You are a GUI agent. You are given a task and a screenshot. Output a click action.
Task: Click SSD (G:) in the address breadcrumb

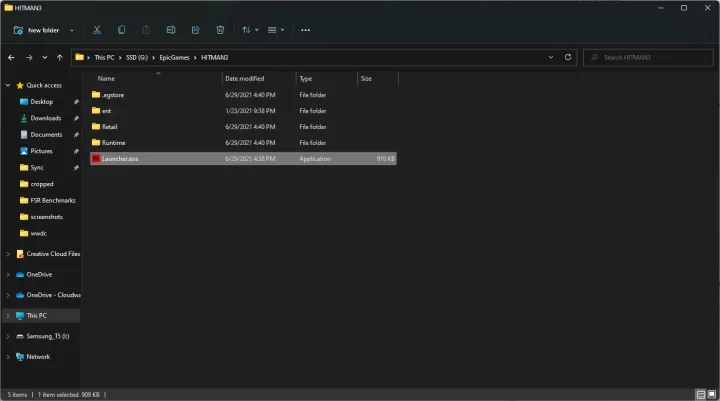137,57
